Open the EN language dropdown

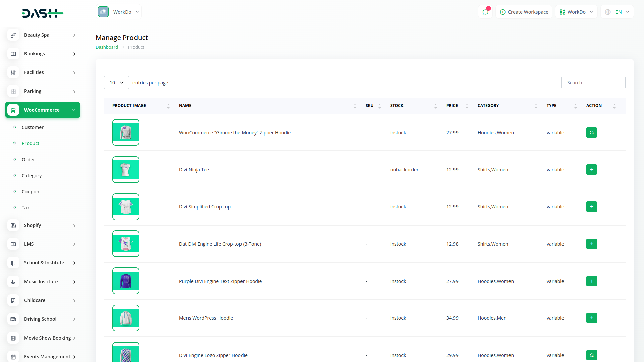coord(617,12)
